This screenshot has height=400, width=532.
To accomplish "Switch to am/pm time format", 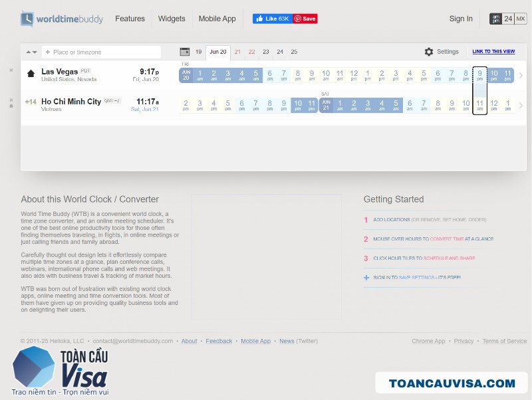I will pos(495,19).
